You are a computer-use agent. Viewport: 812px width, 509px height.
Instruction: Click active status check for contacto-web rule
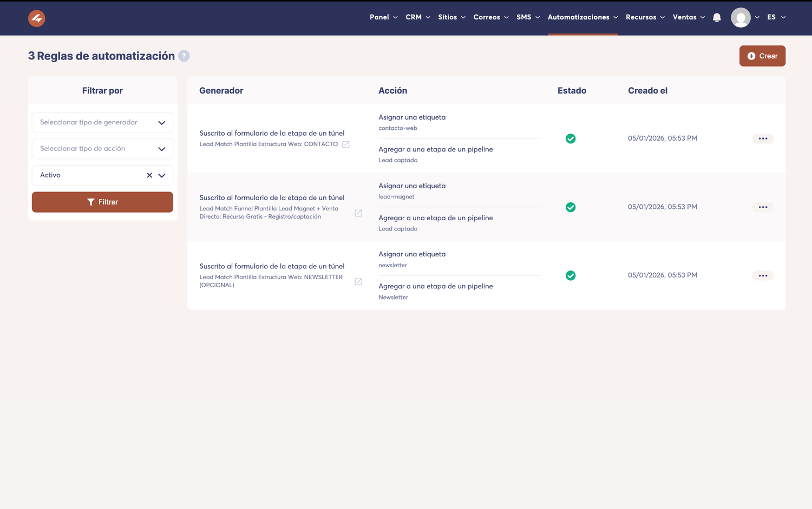pyautogui.click(x=571, y=138)
